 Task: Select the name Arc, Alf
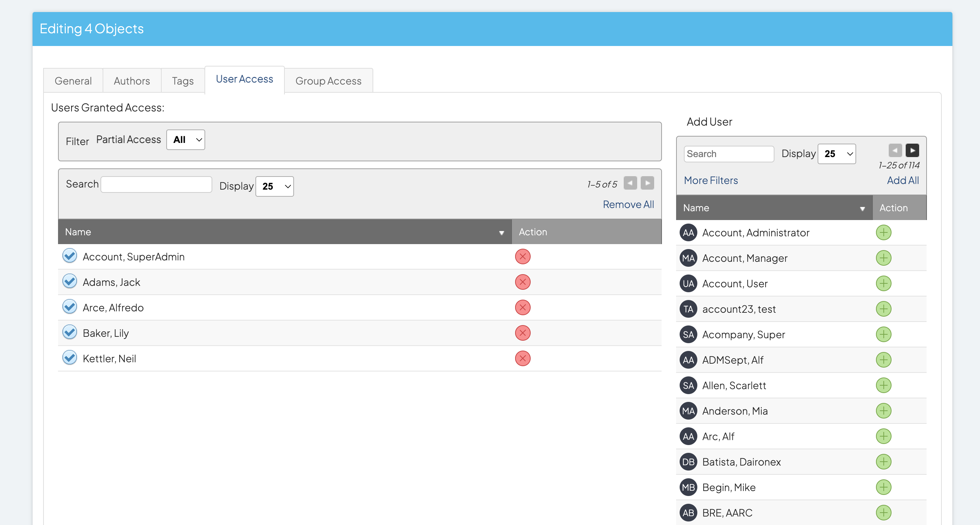(718, 436)
